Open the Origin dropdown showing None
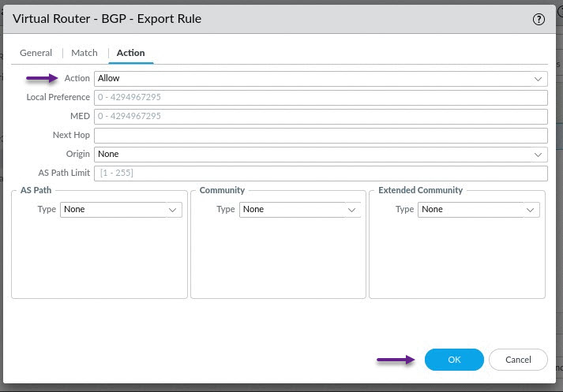 [321, 155]
